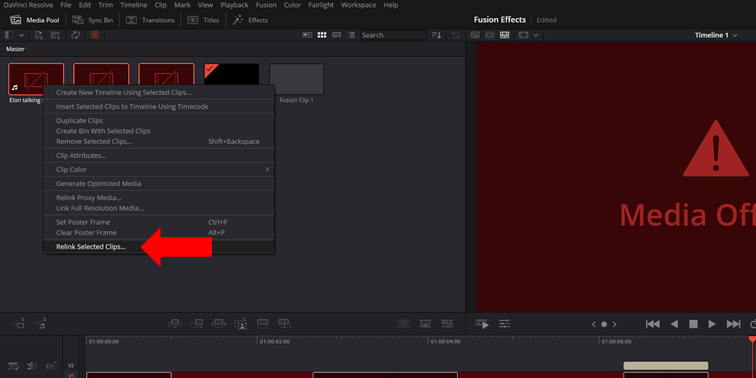756x378 pixels.
Task: Toggle the Sync Bin panel
Action: coord(93,20)
